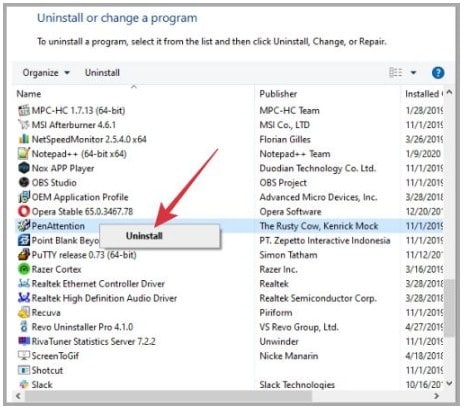464x409 pixels.
Task: Select Revo Uninstaller Pro 4.1.0 entry
Action: tap(82, 327)
